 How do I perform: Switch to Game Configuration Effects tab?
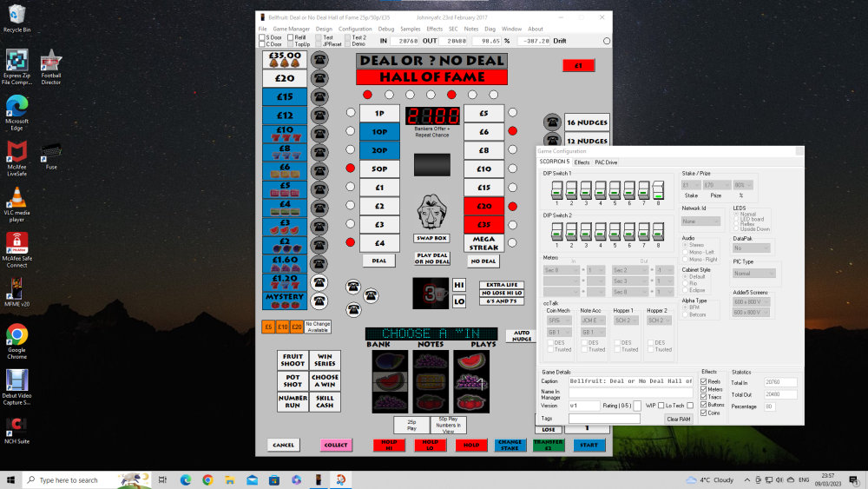click(582, 162)
